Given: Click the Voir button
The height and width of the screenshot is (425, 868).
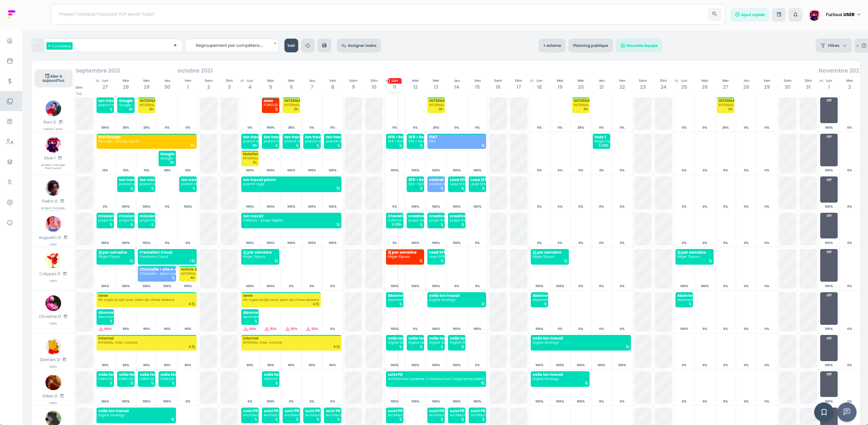Looking at the screenshot, I should click(x=291, y=45).
